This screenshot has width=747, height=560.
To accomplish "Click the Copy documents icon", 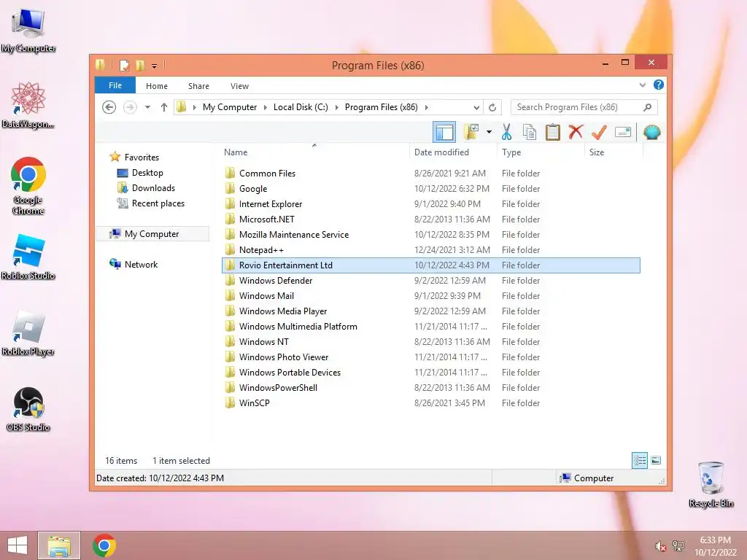I will [x=530, y=132].
